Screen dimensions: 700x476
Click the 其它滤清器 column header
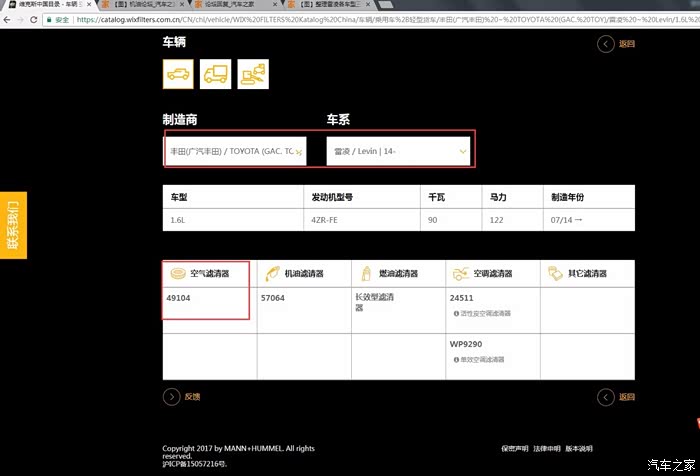click(x=588, y=273)
